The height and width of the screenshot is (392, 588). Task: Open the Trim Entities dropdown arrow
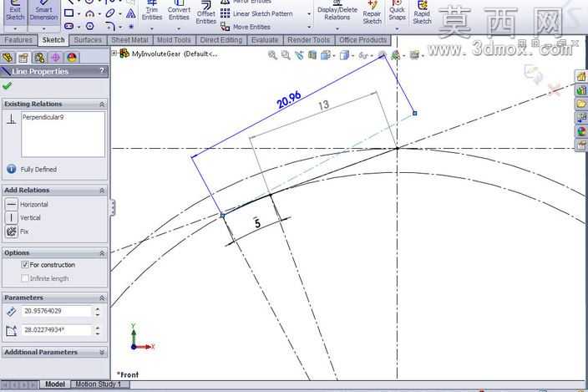tap(152, 28)
